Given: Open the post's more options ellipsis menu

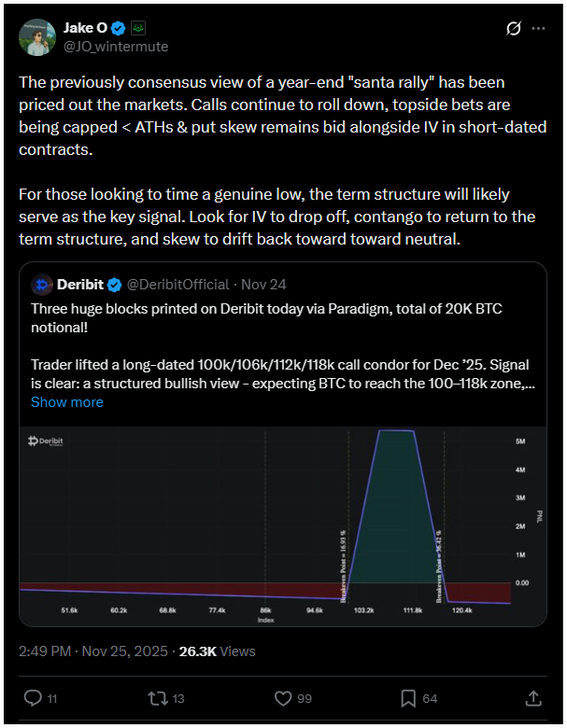Looking at the screenshot, I should point(538,28).
